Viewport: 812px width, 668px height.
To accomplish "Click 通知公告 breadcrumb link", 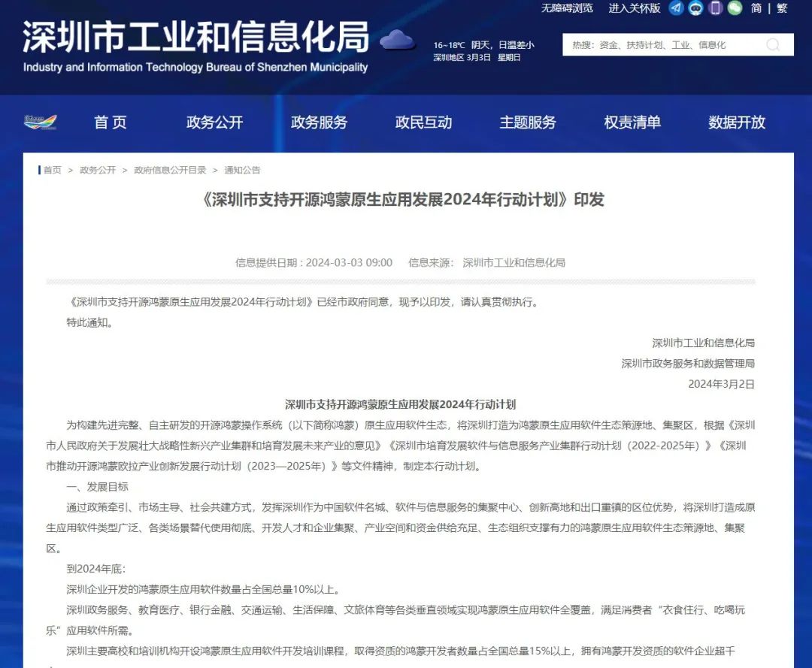I will 242,171.
